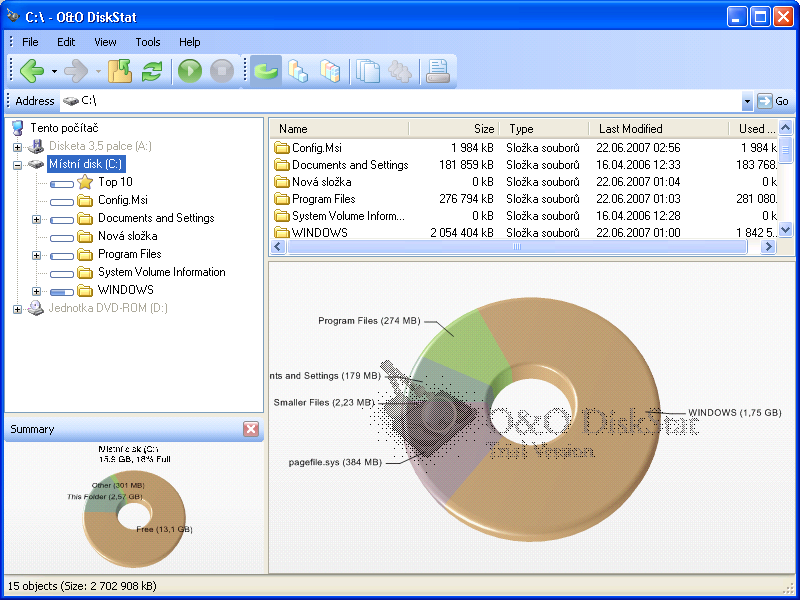
Task: Switch to the bar chart view
Action: point(298,71)
